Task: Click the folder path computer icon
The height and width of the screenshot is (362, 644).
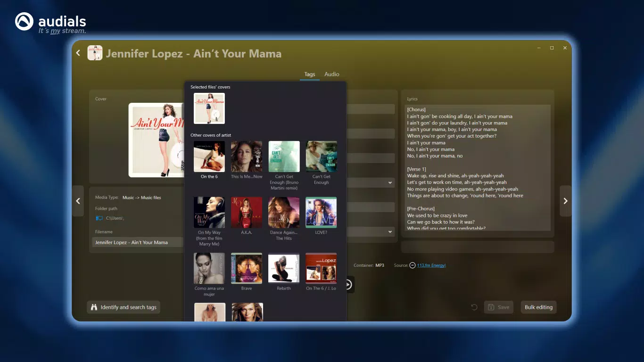Action: [99, 218]
